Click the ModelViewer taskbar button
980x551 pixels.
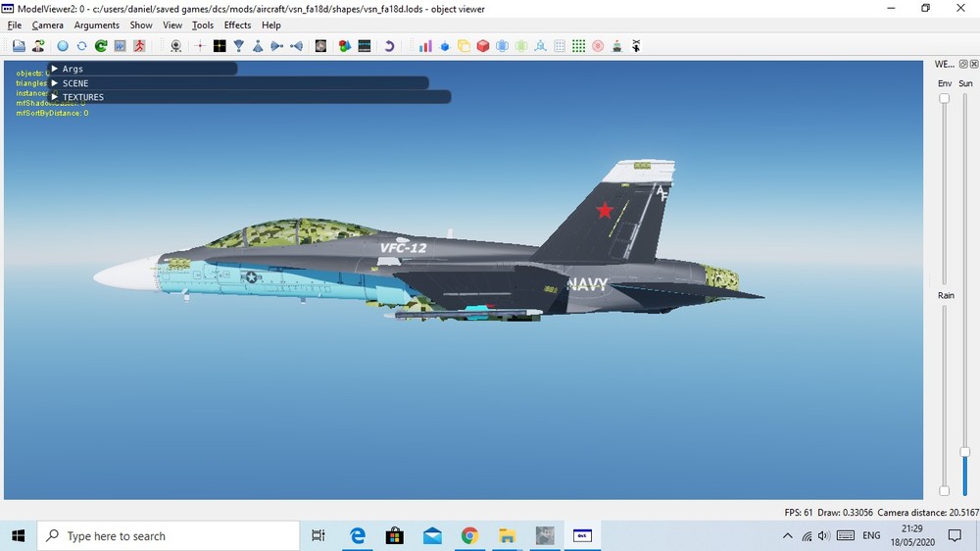coord(582,535)
